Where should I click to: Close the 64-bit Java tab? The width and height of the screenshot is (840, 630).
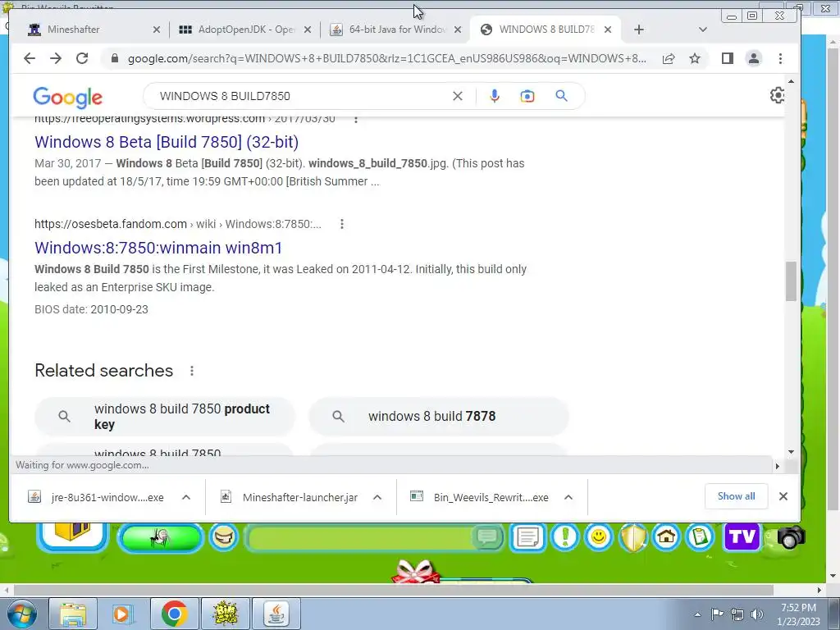tap(458, 30)
